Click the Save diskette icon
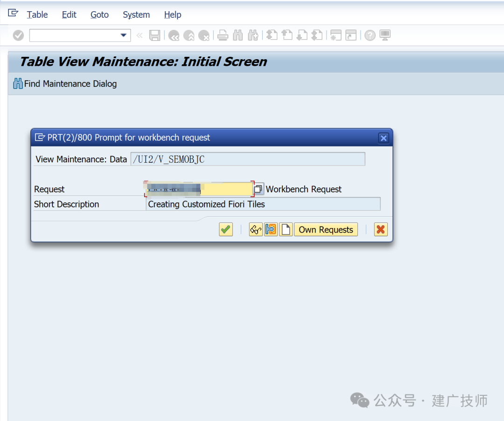 (154, 35)
